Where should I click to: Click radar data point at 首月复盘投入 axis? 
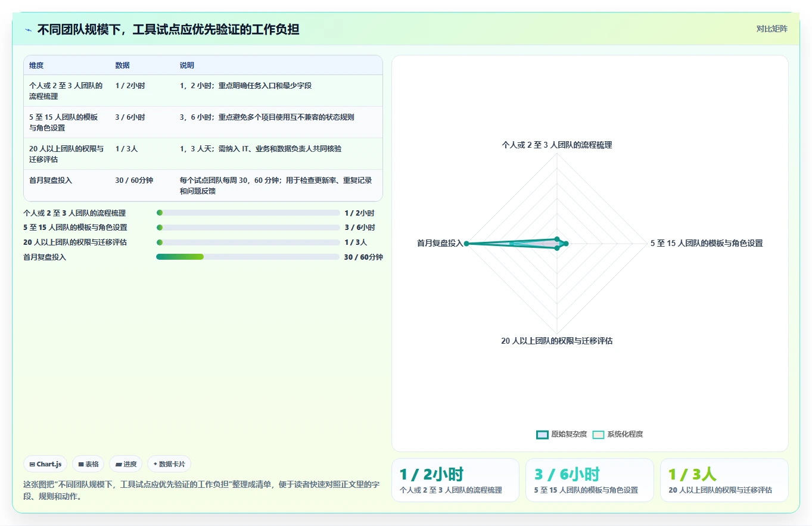[x=466, y=243]
